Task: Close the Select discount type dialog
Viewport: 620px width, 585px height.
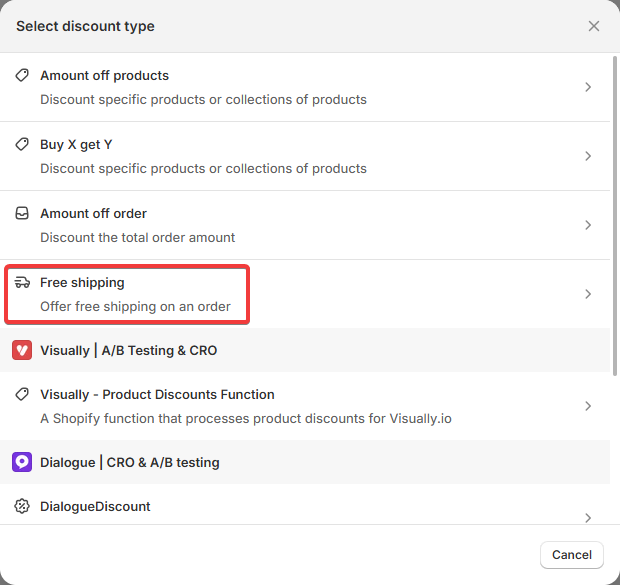Action: [594, 26]
